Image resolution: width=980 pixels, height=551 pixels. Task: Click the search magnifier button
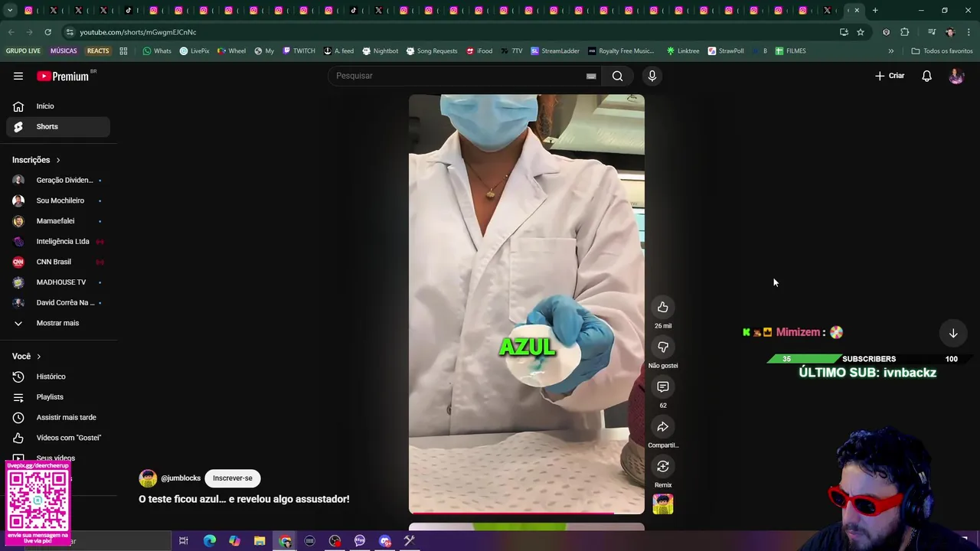[617, 76]
